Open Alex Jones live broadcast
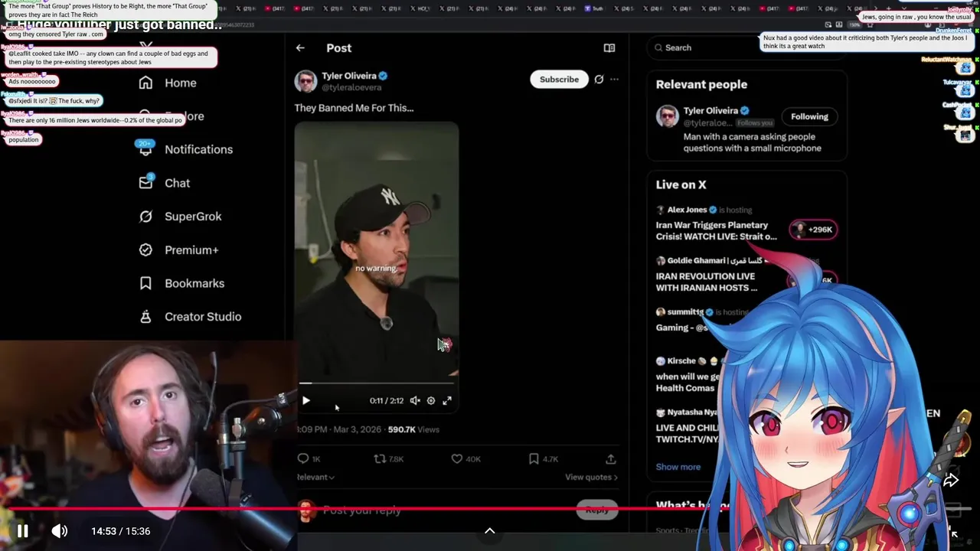 click(x=716, y=231)
